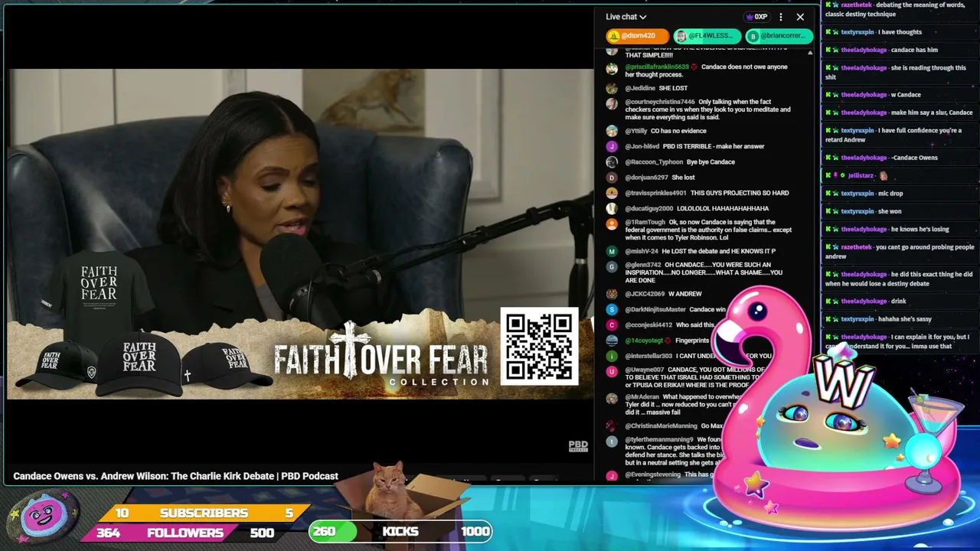Select the message 'CO has no evidence'

(678, 131)
